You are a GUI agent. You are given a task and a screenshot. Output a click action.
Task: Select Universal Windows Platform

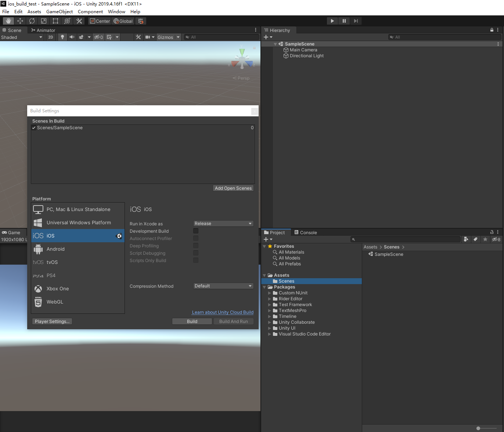(78, 222)
